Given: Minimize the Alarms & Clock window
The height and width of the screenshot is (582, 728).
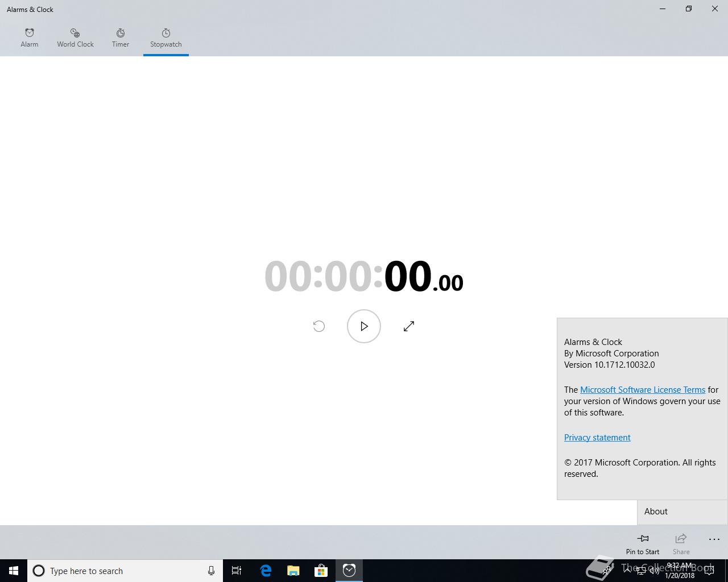Looking at the screenshot, I should pos(663,9).
